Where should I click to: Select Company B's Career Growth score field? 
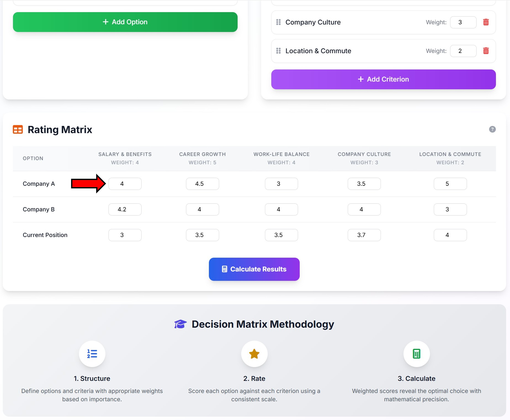[202, 209]
